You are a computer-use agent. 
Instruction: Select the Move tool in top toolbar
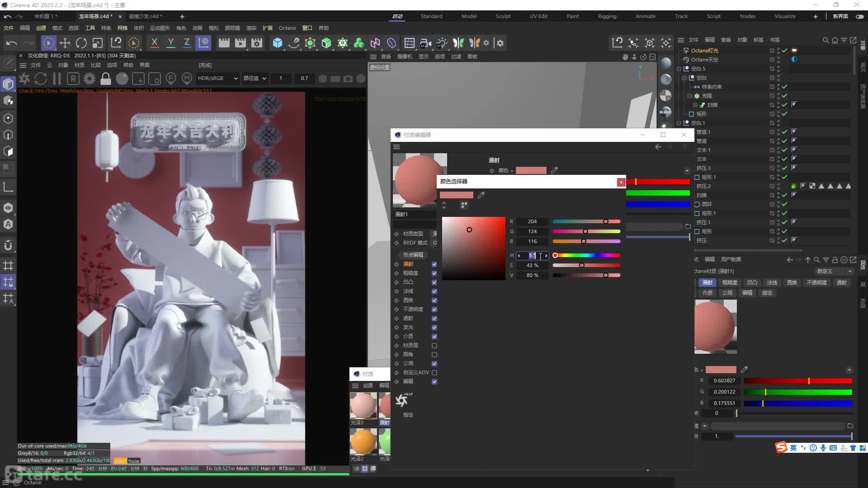click(65, 43)
